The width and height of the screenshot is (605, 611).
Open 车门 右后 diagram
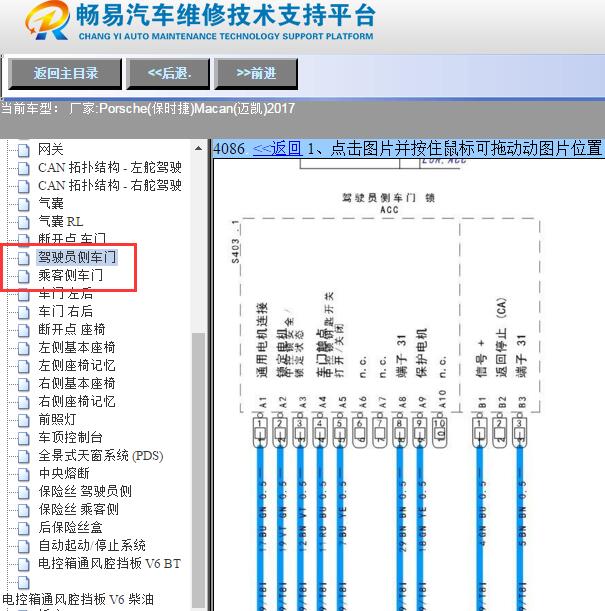tap(65, 311)
